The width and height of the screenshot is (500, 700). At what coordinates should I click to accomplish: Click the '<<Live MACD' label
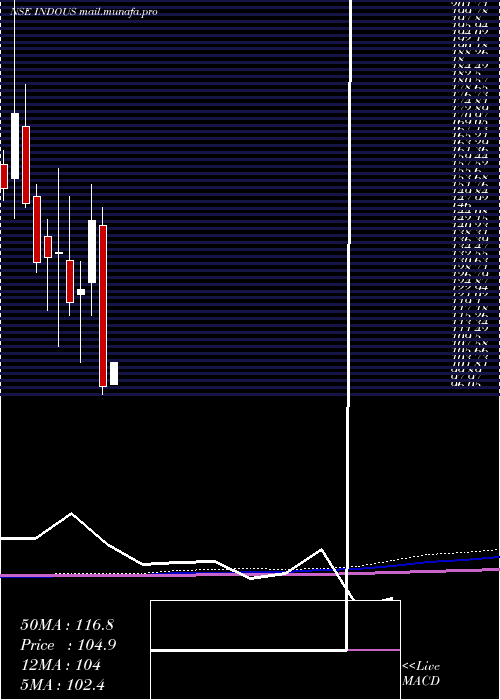pos(421,674)
